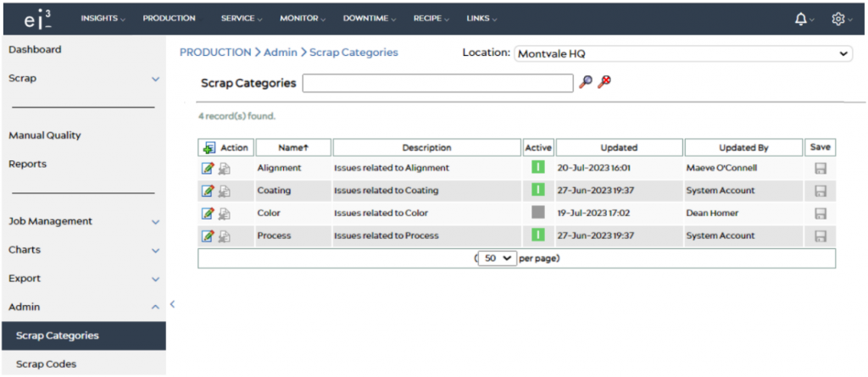
Task: Expand the Charts sidebar section
Action: (x=156, y=251)
